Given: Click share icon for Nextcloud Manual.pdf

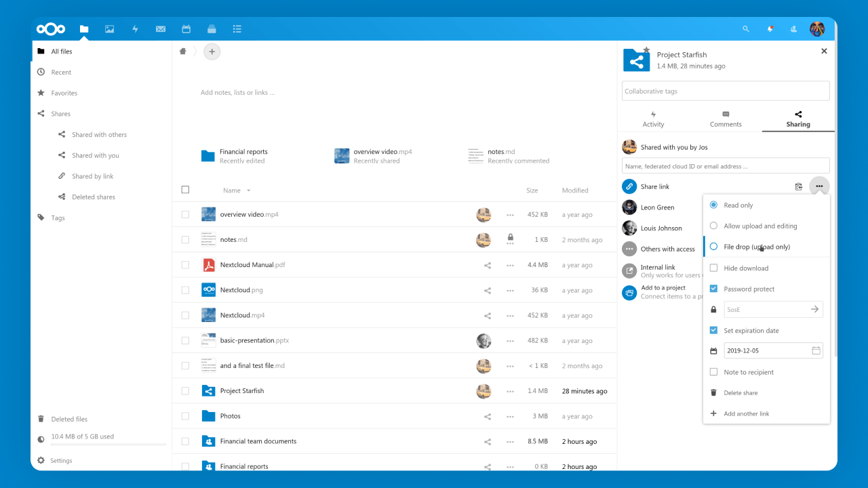Looking at the screenshot, I should click(488, 265).
